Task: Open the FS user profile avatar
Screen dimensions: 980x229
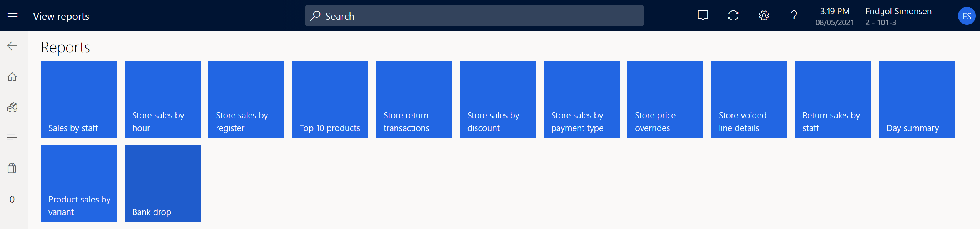Action: [966, 16]
